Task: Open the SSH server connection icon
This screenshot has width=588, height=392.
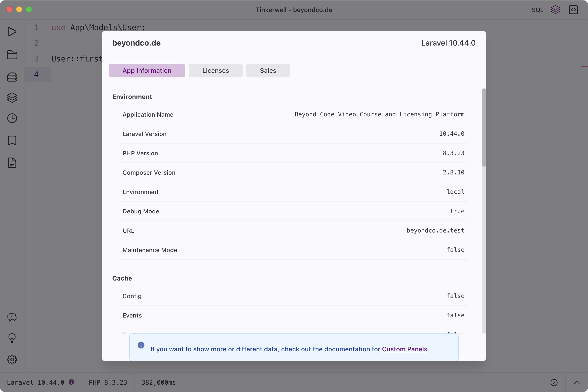Action: pos(12,77)
